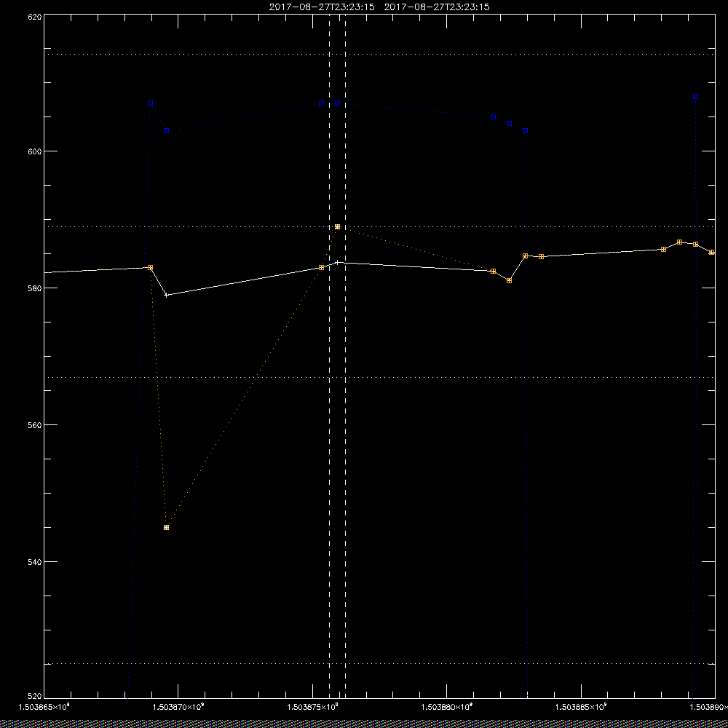Click the 580 y-axis label
The width and height of the screenshot is (728, 728).
point(35,288)
